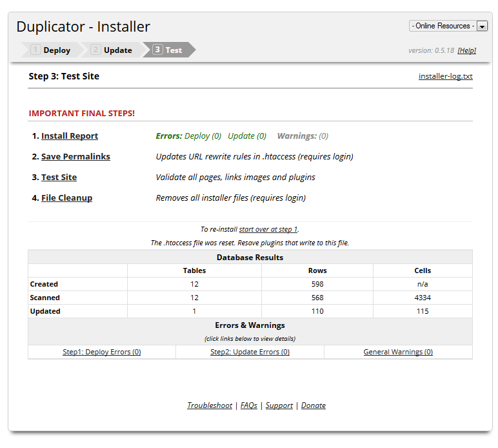
Task: Click the Updated rows value 110
Action: (317, 311)
